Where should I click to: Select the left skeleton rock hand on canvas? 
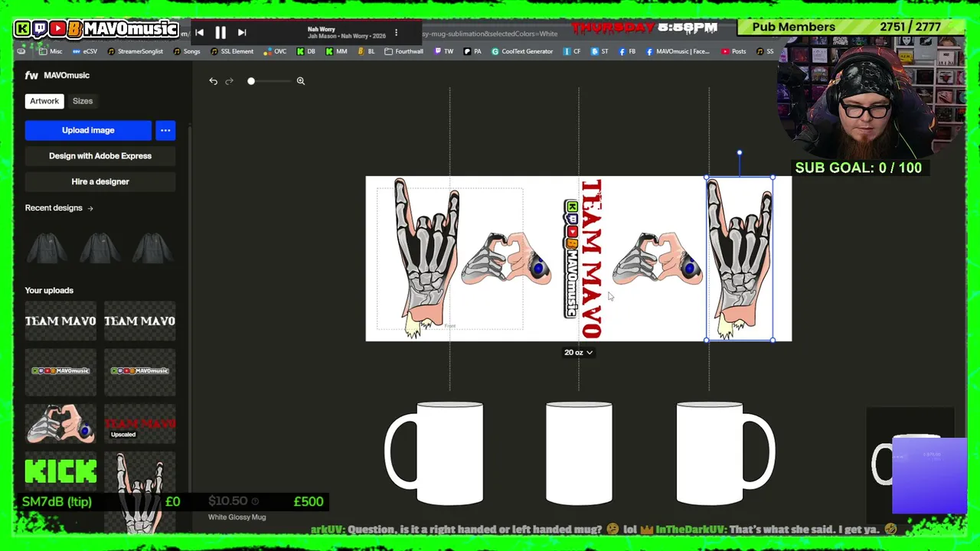click(426, 259)
